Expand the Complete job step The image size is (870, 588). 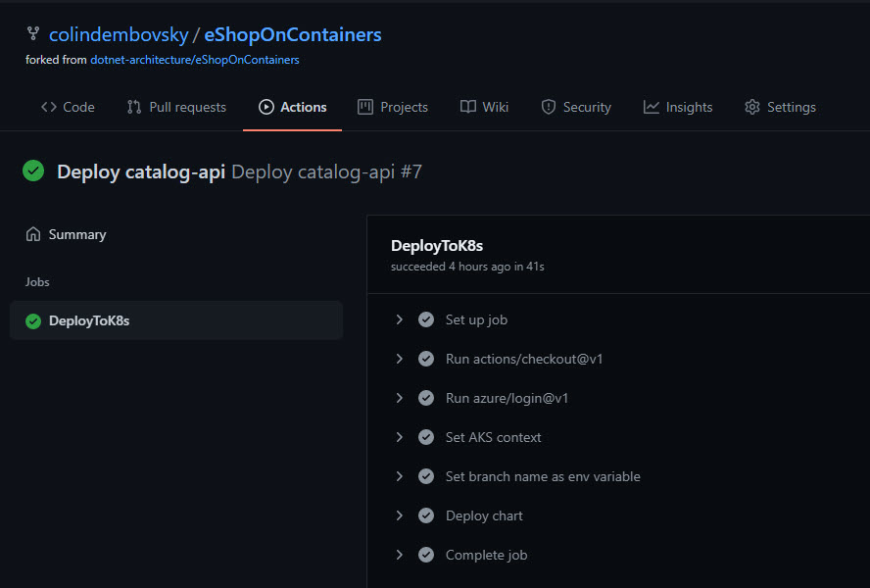point(399,555)
